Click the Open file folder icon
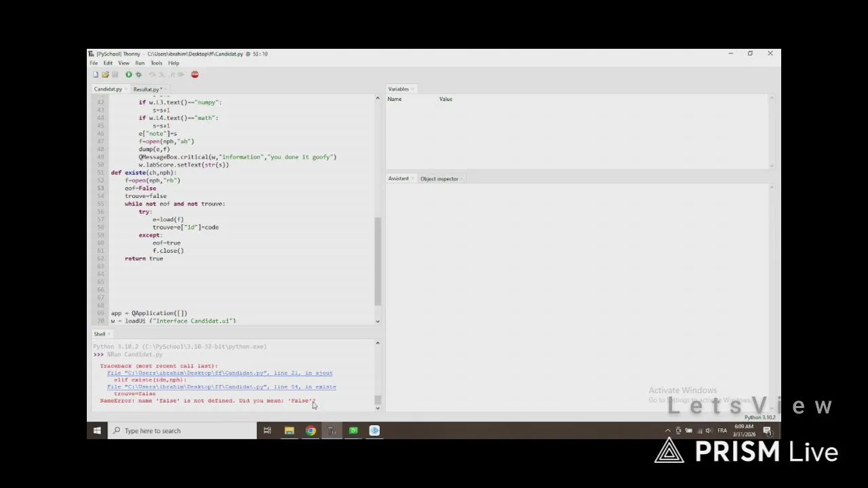Screen dimensions: 868x488 tap(105, 75)
